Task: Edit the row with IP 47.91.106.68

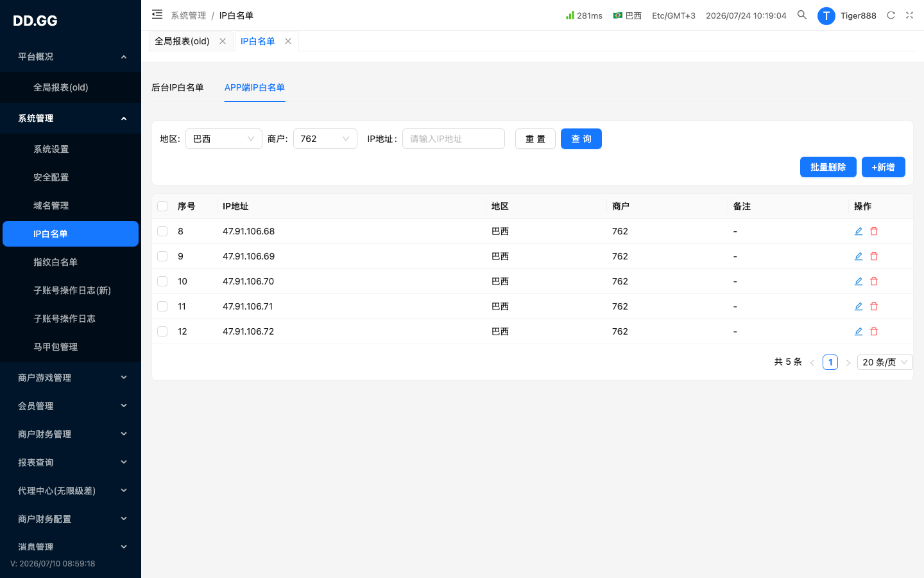Action: pos(859,231)
